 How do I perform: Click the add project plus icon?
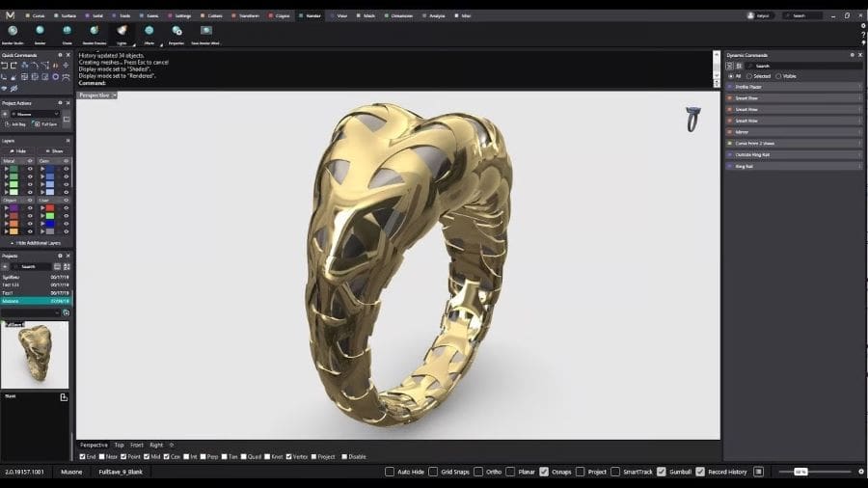pyautogui.click(x=5, y=267)
